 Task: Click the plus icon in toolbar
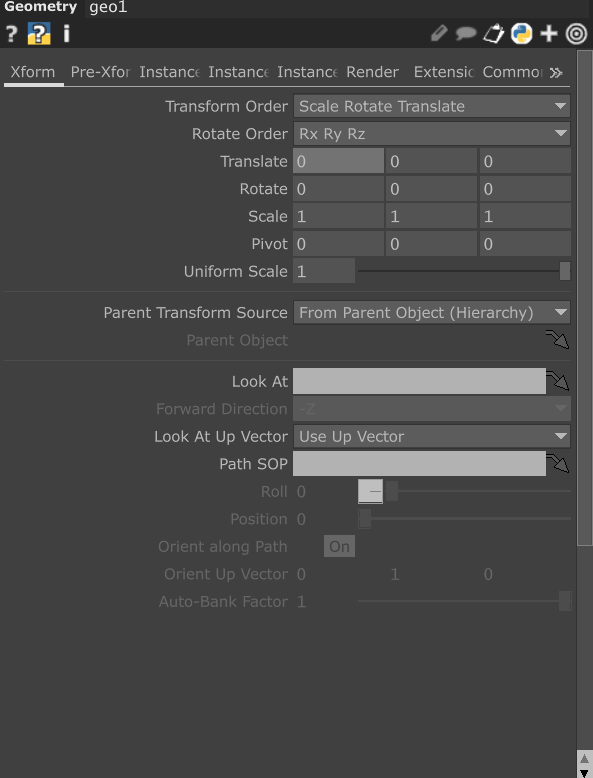pyautogui.click(x=549, y=34)
